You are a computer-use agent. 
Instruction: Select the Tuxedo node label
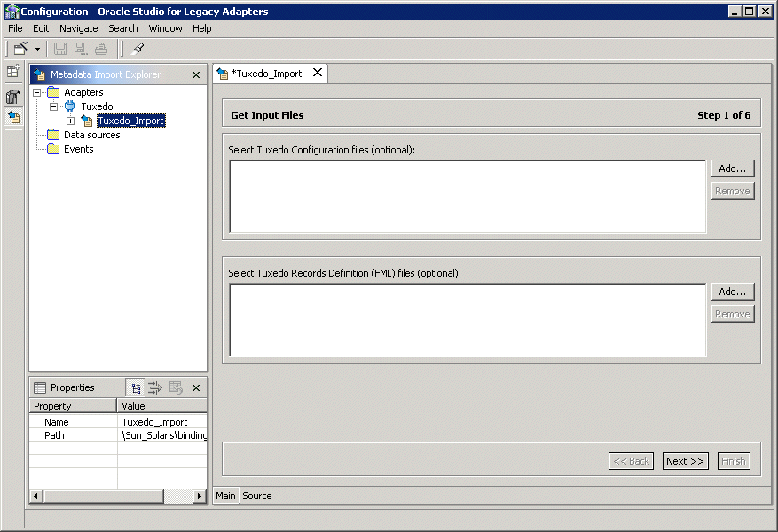[97, 106]
